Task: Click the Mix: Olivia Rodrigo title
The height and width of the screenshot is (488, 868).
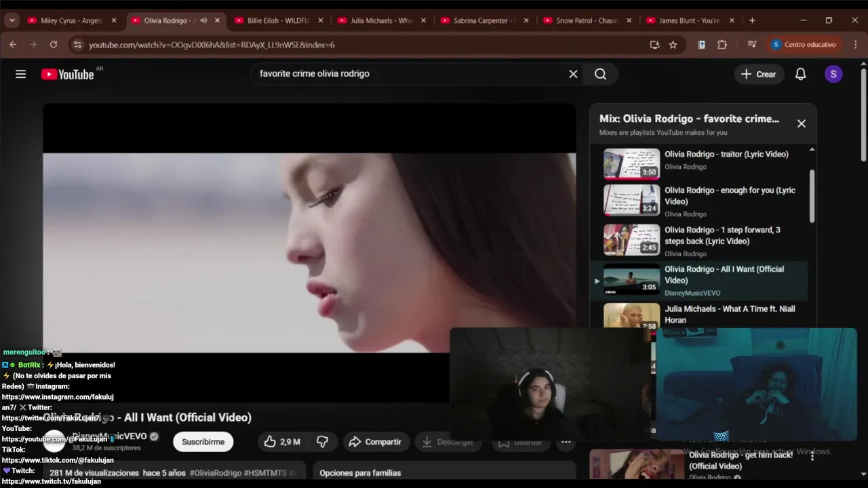Action: coord(689,119)
